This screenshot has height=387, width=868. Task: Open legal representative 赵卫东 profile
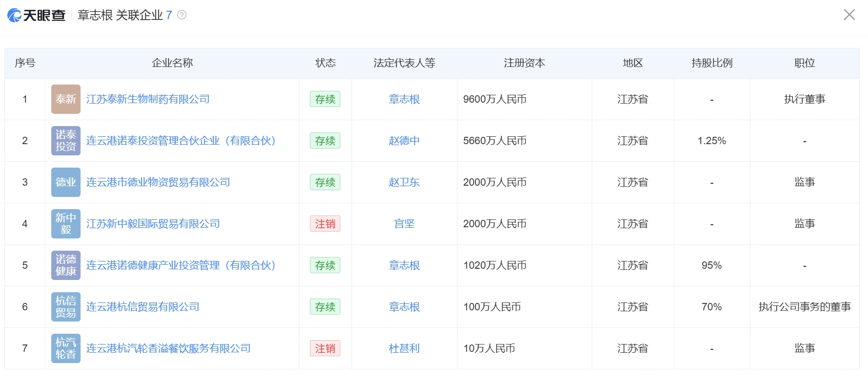click(404, 182)
